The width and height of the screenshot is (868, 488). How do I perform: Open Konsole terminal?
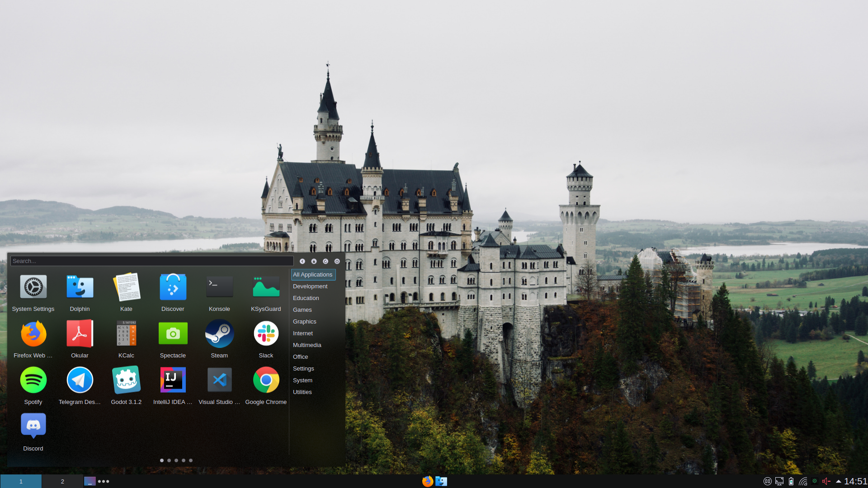(x=219, y=292)
